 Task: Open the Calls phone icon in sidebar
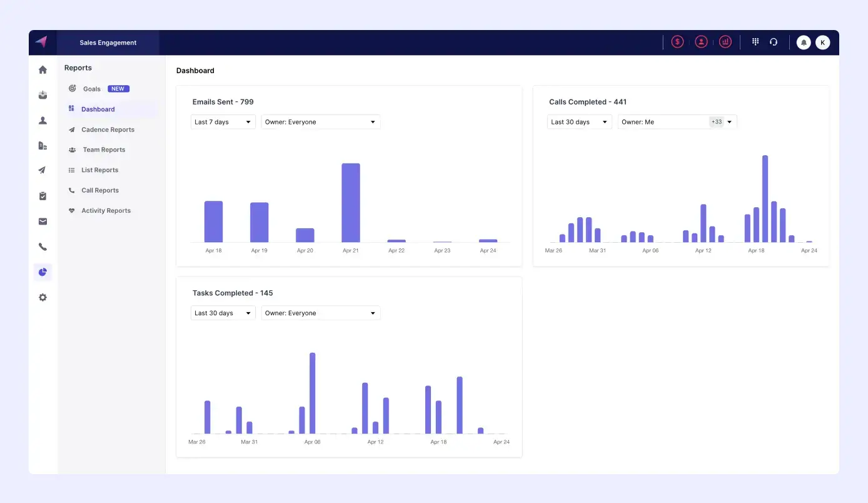(x=43, y=246)
